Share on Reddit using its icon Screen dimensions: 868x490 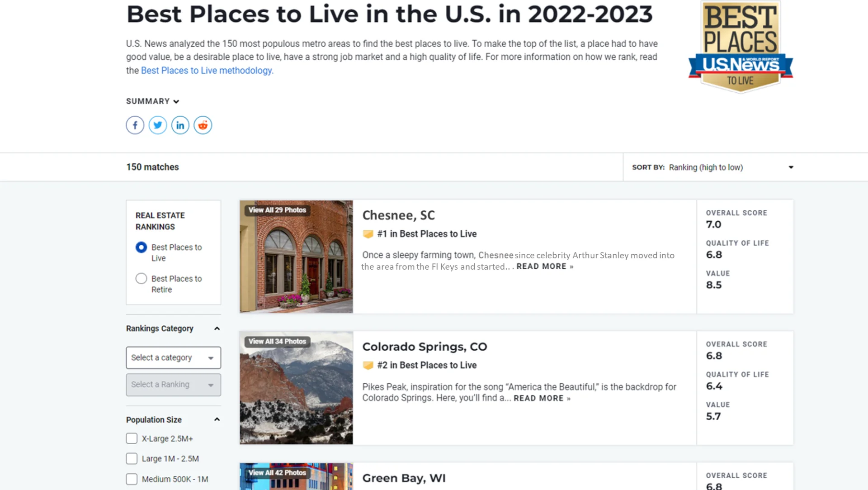tap(203, 125)
